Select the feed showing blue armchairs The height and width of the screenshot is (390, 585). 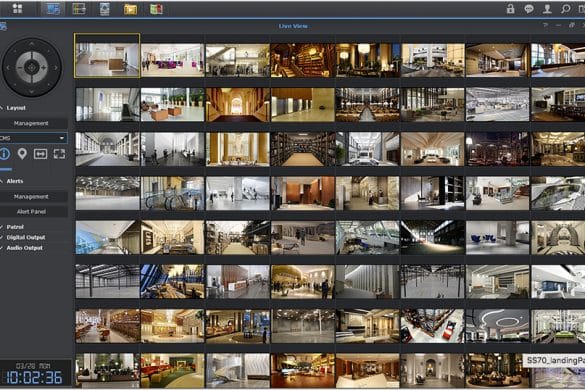[497, 237]
